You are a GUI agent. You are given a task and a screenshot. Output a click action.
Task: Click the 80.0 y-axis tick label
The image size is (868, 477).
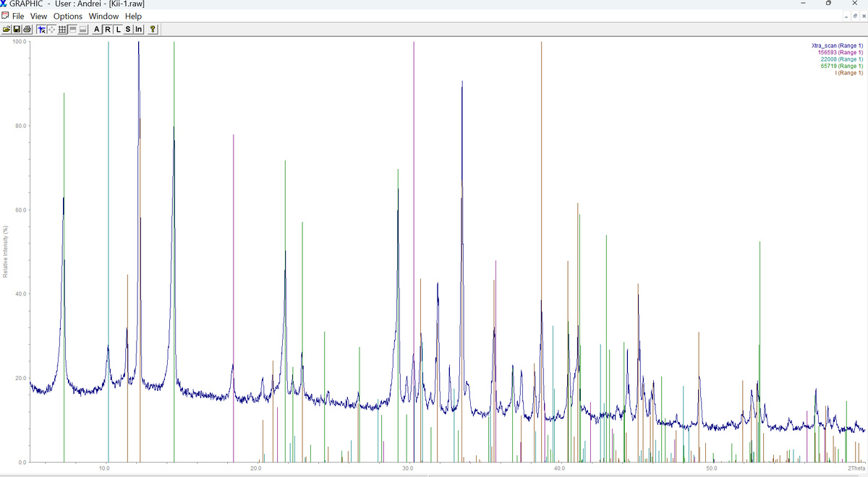point(20,126)
